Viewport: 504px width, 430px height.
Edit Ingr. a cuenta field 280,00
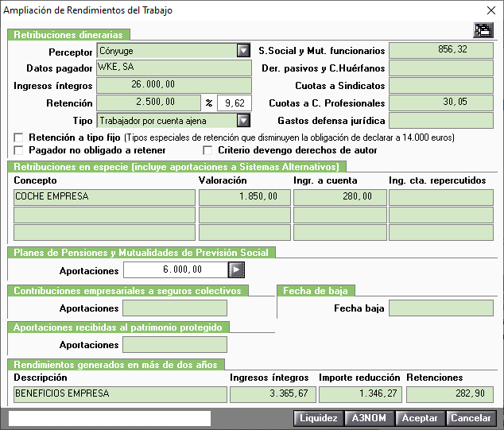click(340, 197)
